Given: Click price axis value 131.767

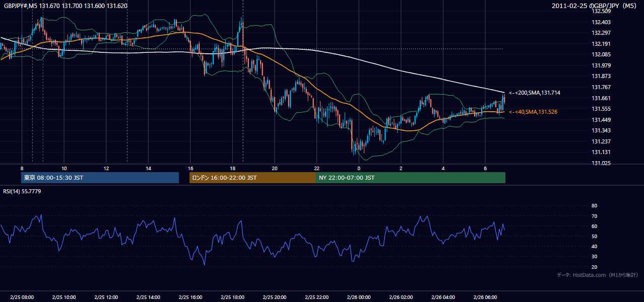Looking at the screenshot, I should tap(601, 87).
